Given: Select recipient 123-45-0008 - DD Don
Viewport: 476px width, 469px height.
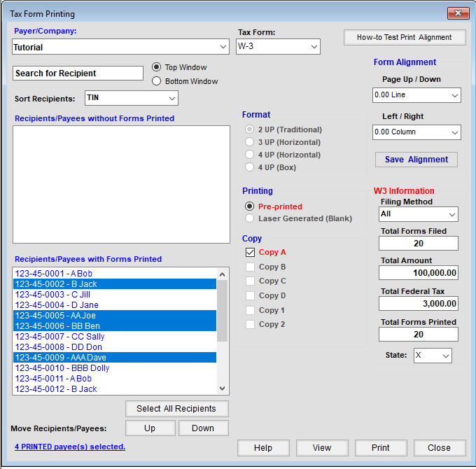Looking at the screenshot, I should click(115, 346).
